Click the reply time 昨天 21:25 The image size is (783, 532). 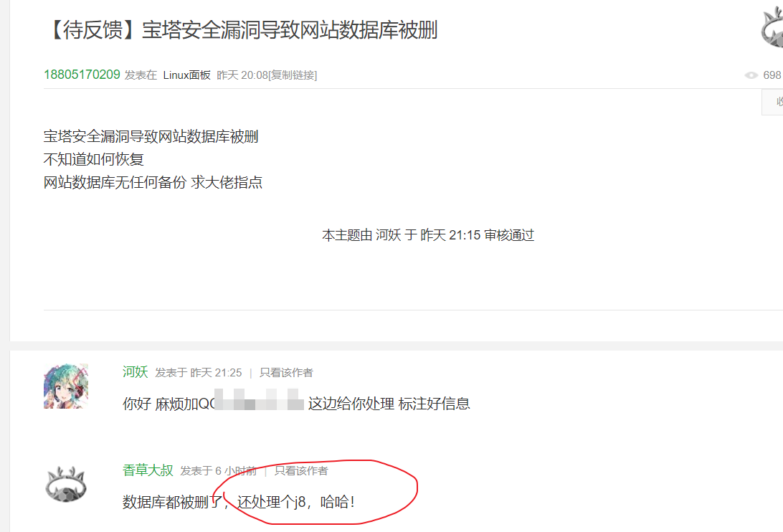(x=216, y=373)
